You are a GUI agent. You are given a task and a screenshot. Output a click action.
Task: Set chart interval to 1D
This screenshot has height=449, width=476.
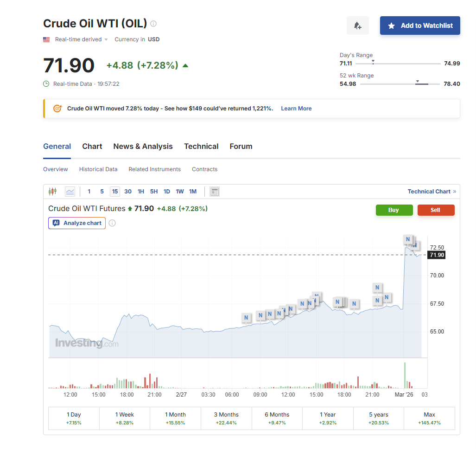pos(167,192)
